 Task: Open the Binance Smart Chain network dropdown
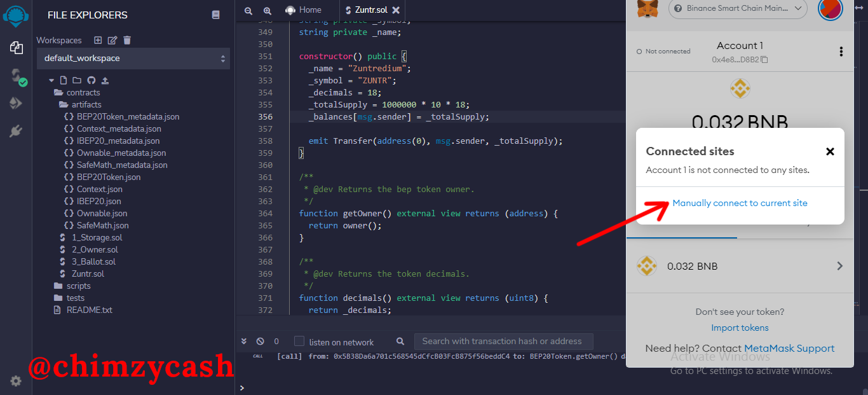[x=738, y=9]
